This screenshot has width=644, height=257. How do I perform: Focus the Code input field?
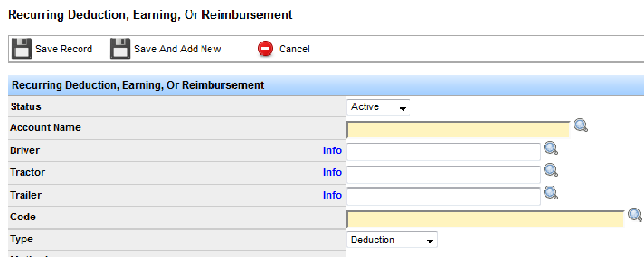485,219
